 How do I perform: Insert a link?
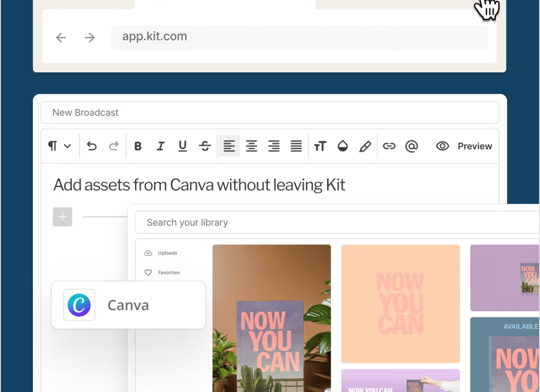coord(389,146)
